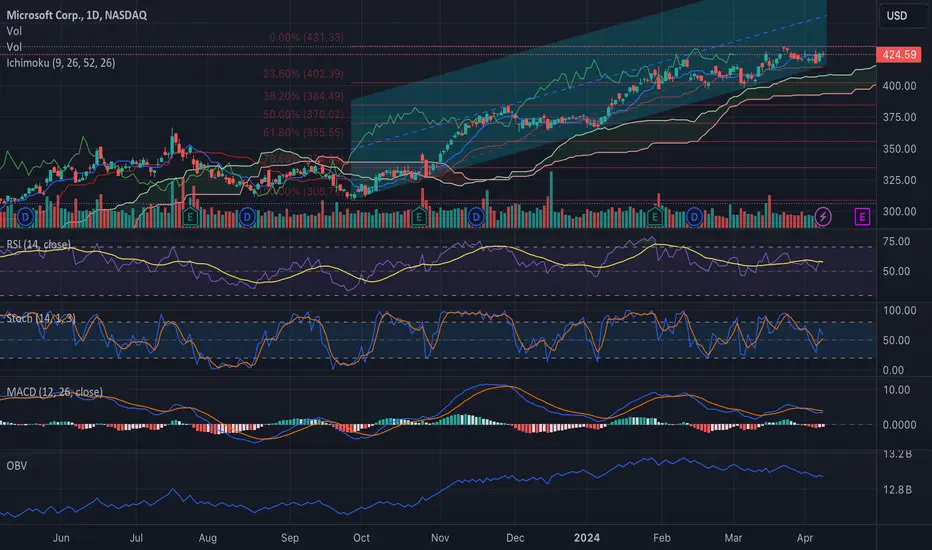The image size is (932, 550).
Task: Click the purple upcoming earnings E icon
Action: [862, 216]
